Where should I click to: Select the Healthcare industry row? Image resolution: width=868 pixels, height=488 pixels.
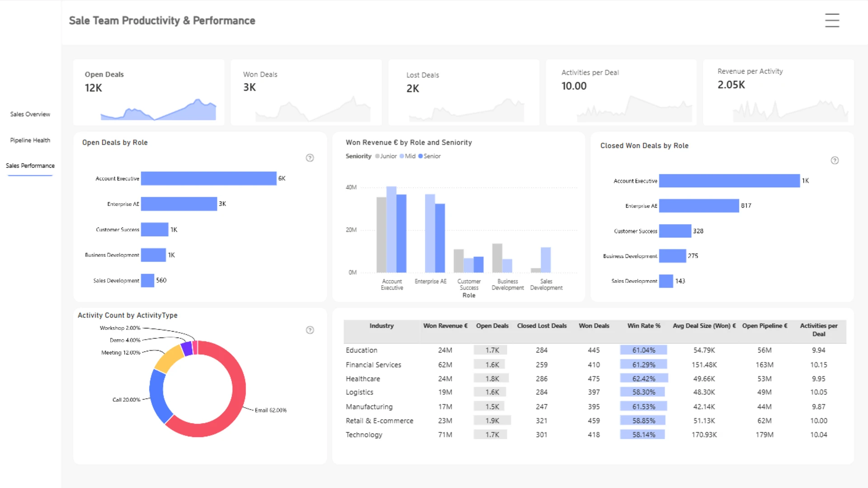[595, 379]
